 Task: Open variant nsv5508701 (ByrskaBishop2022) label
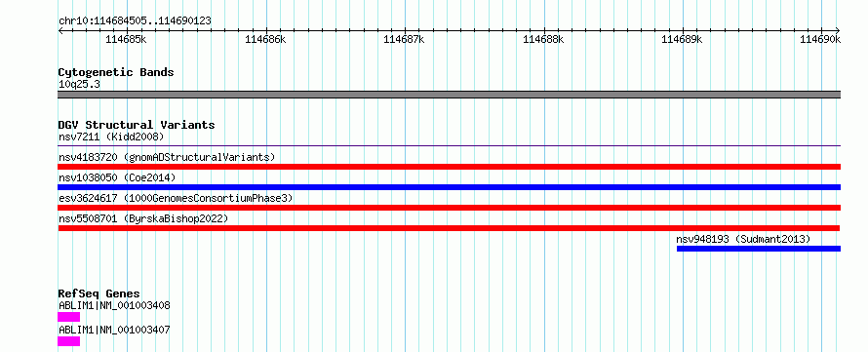tap(142, 218)
